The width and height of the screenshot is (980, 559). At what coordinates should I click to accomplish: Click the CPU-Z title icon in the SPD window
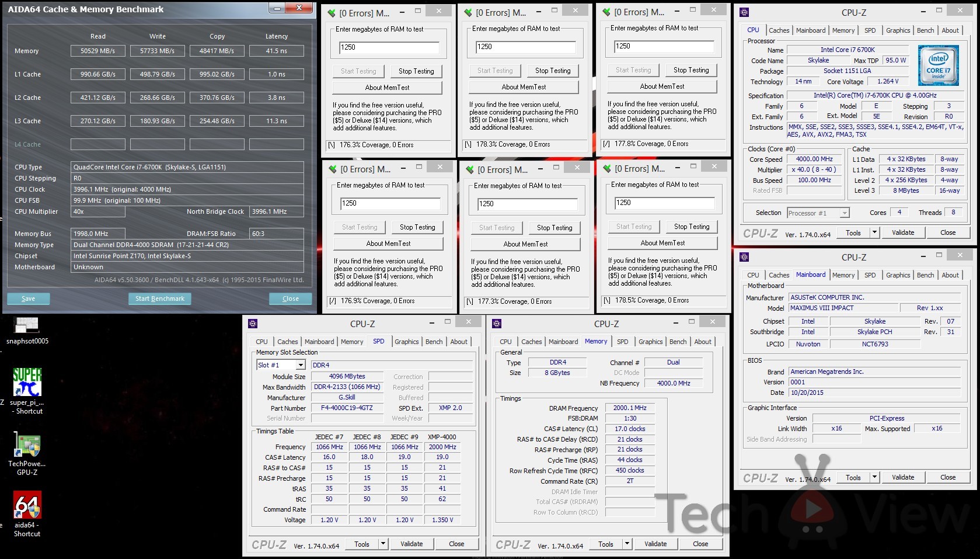(253, 324)
